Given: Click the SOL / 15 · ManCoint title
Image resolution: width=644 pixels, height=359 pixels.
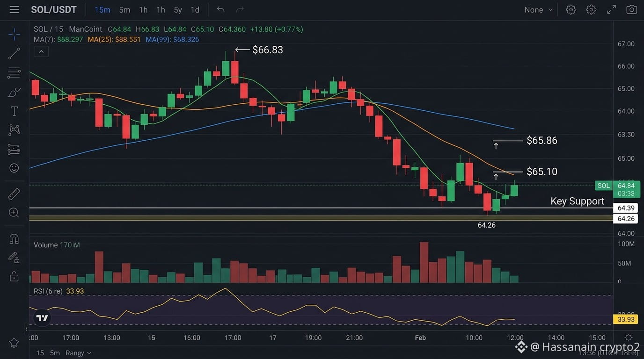Looking at the screenshot, I should (68, 29).
